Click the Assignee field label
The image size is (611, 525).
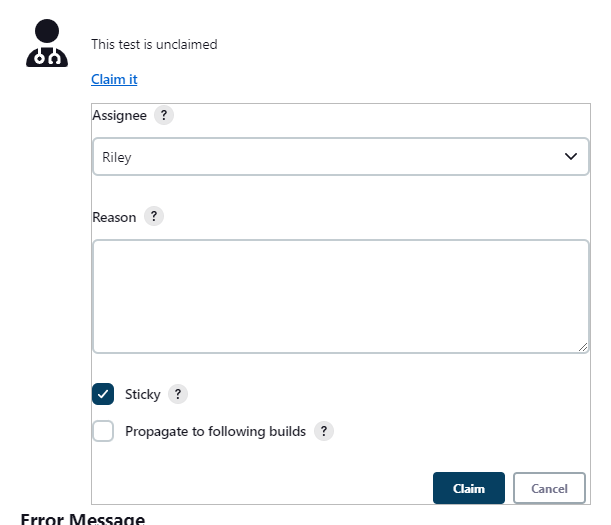[119, 116]
